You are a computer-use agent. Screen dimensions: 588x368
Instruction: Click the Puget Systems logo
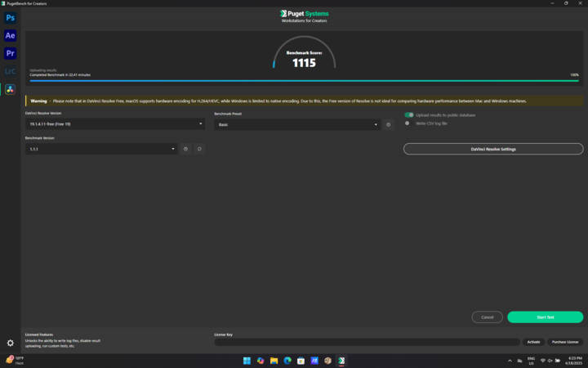[x=304, y=16]
